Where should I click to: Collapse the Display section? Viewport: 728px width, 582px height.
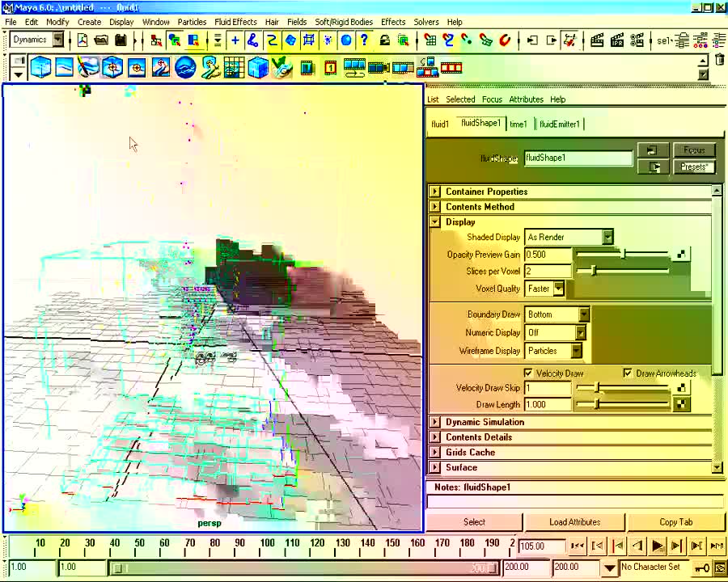point(435,222)
